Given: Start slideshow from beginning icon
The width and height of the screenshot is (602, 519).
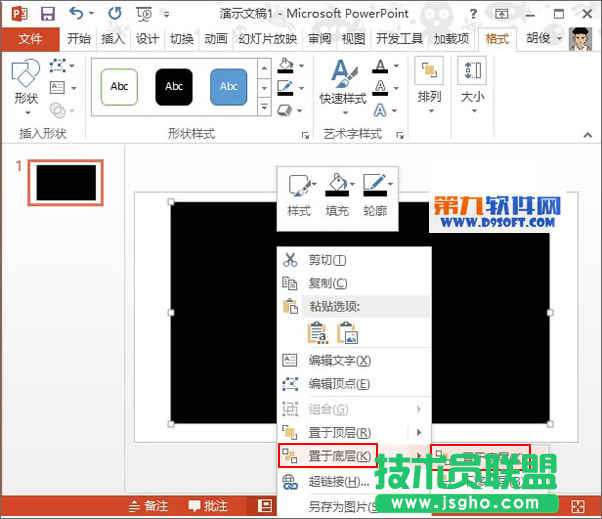Looking at the screenshot, I should click(x=144, y=14).
